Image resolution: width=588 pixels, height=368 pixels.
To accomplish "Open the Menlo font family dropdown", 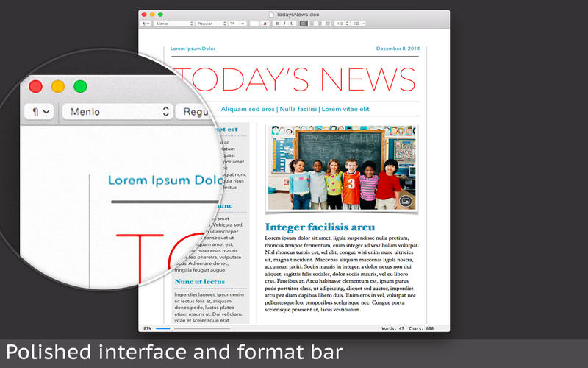I will pyautogui.click(x=174, y=24).
